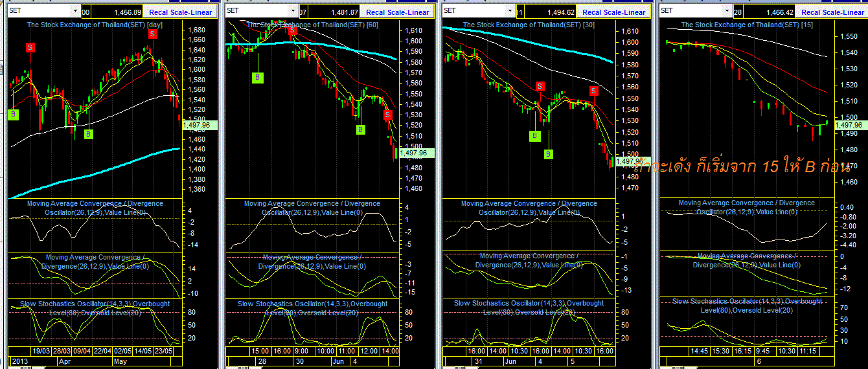
Task: Click Recal Scale-Linear on the 15-minute chart
Action: point(832,12)
